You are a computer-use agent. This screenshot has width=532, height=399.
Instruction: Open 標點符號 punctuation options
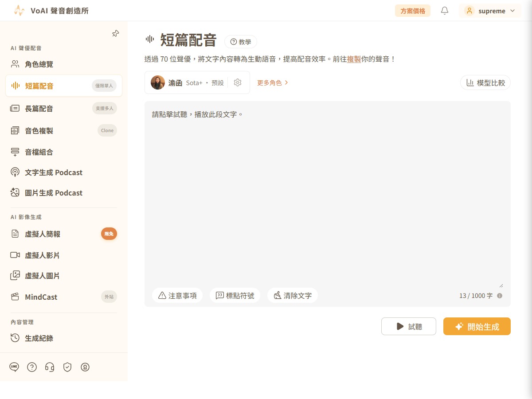point(235,295)
